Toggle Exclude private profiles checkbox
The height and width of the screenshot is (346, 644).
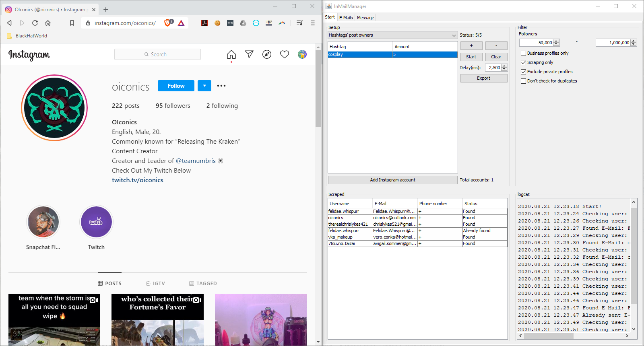click(x=523, y=72)
